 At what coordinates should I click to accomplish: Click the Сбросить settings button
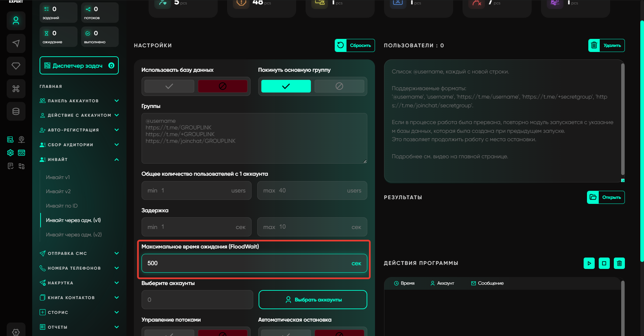click(355, 46)
